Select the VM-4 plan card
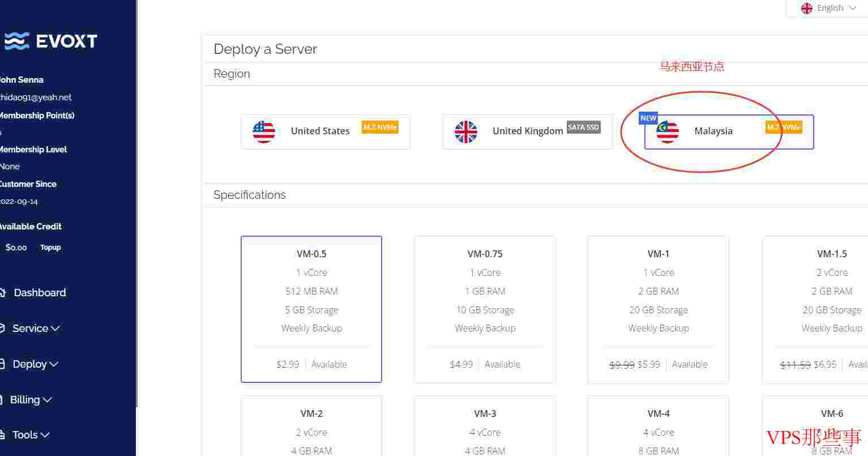 point(658,426)
